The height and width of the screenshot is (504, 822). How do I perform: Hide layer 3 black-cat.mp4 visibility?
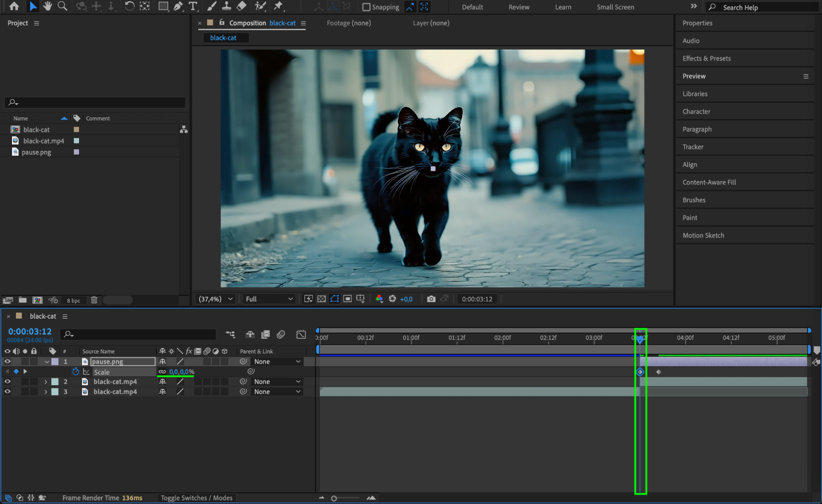coord(7,392)
